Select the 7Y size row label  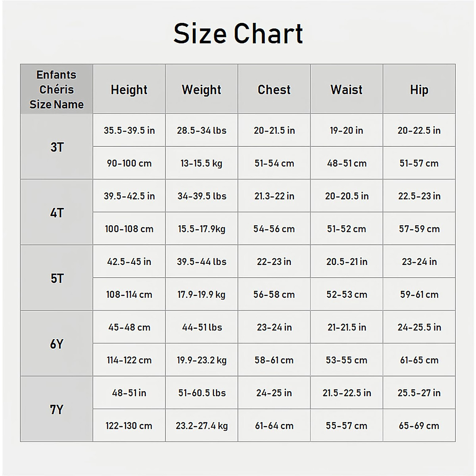(57, 409)
